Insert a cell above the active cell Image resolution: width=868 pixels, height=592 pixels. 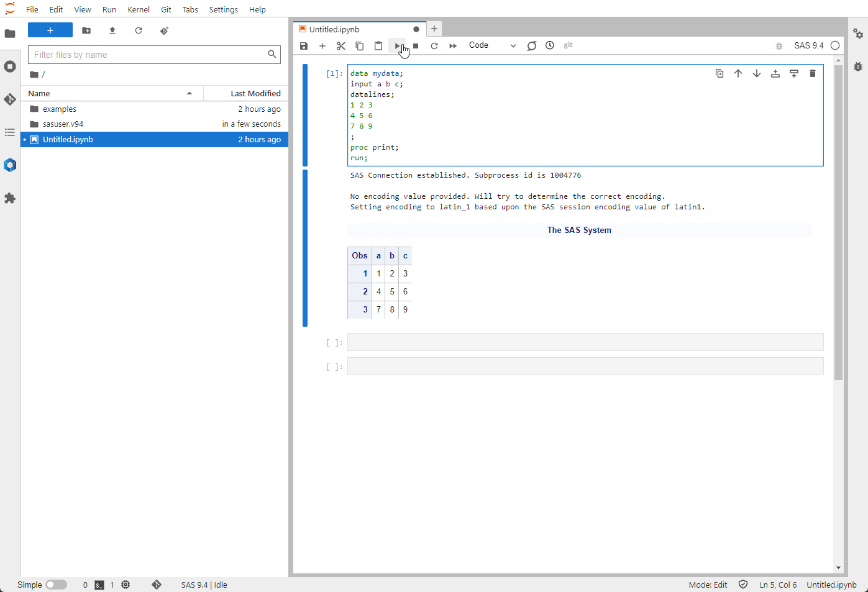pyautogui.click(x=775, y=73)
